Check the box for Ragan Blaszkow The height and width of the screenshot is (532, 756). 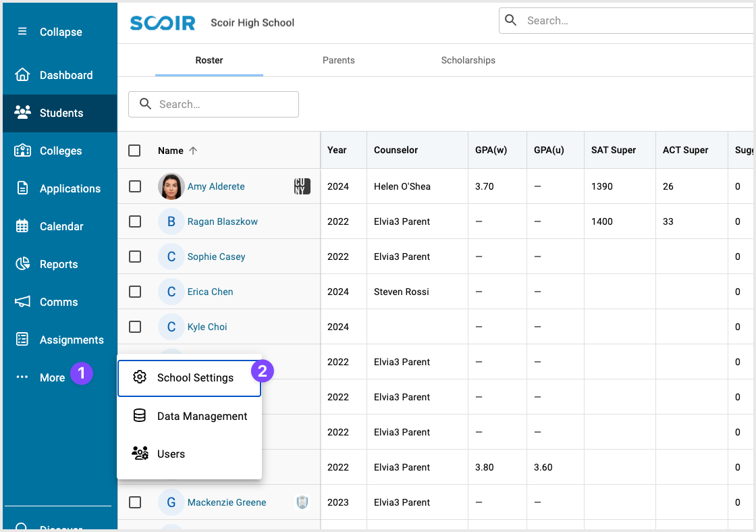135,221
